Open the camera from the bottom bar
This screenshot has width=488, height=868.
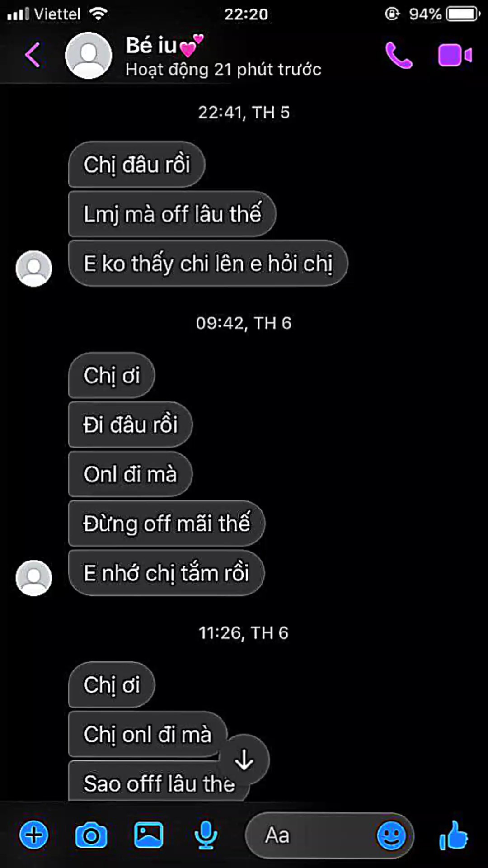91,836
